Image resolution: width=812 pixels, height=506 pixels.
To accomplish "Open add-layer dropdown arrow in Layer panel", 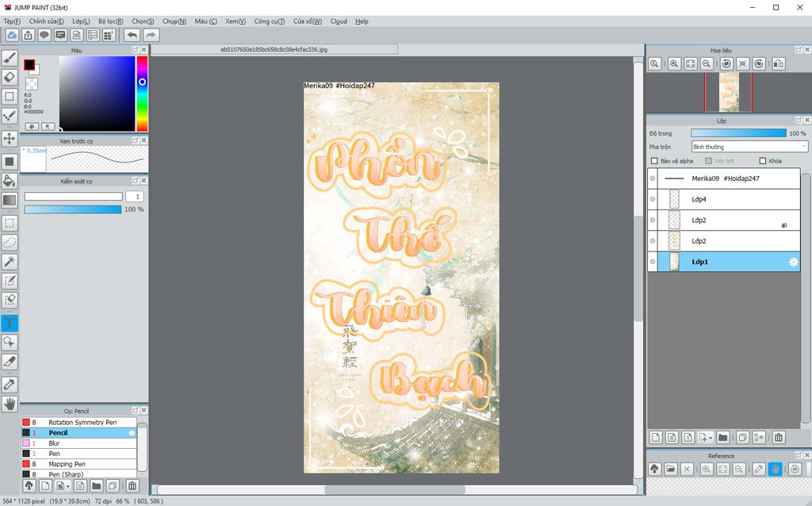I will [x=710, y=438].
